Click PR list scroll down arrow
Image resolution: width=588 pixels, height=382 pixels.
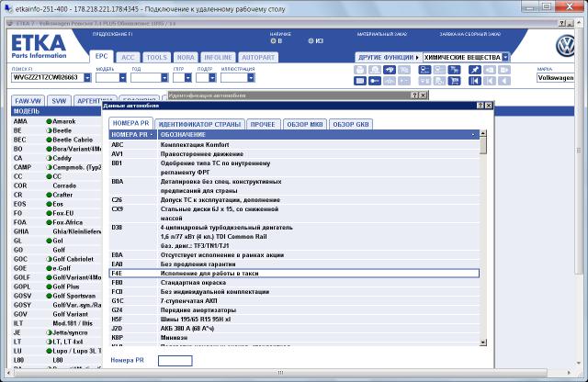pos(483,343)
